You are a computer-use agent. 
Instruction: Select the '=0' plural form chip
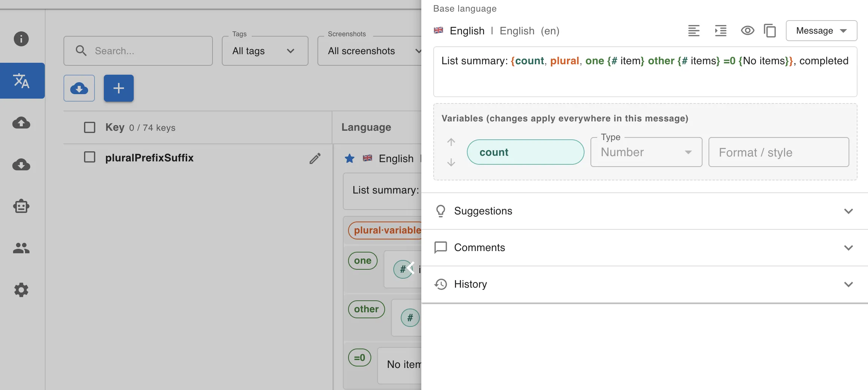click(x=360, y=358)
